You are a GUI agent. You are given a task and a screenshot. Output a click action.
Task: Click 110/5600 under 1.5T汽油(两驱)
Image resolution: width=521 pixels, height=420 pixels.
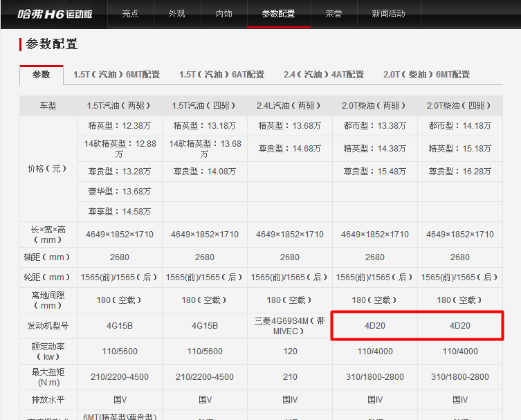pos(120,351)
